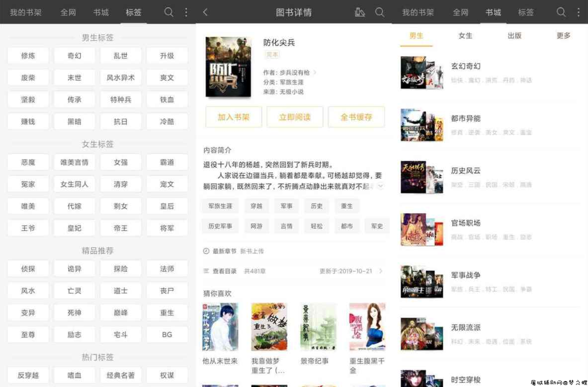Tap the 最新章节 latest chapter row
The width and height of the screenshot is (588, 387).
(x=294, y=251)
